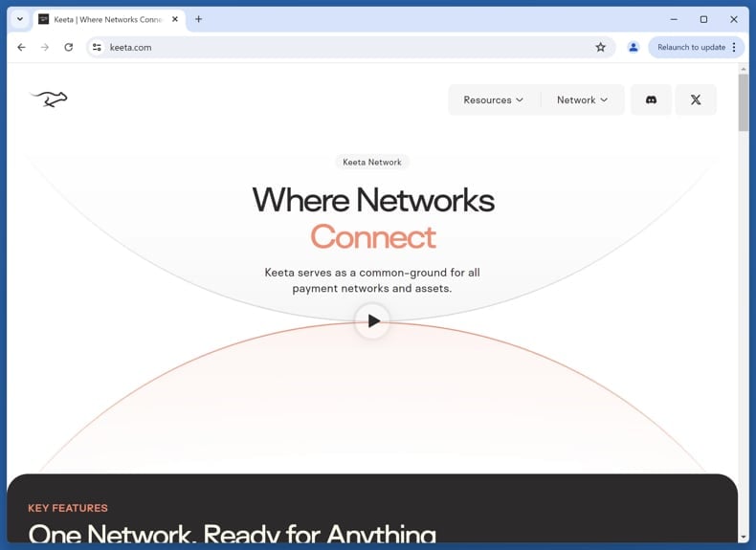756x550 pixels.
Task: Open the Chrome profile menu
Action: pos(634,47)
